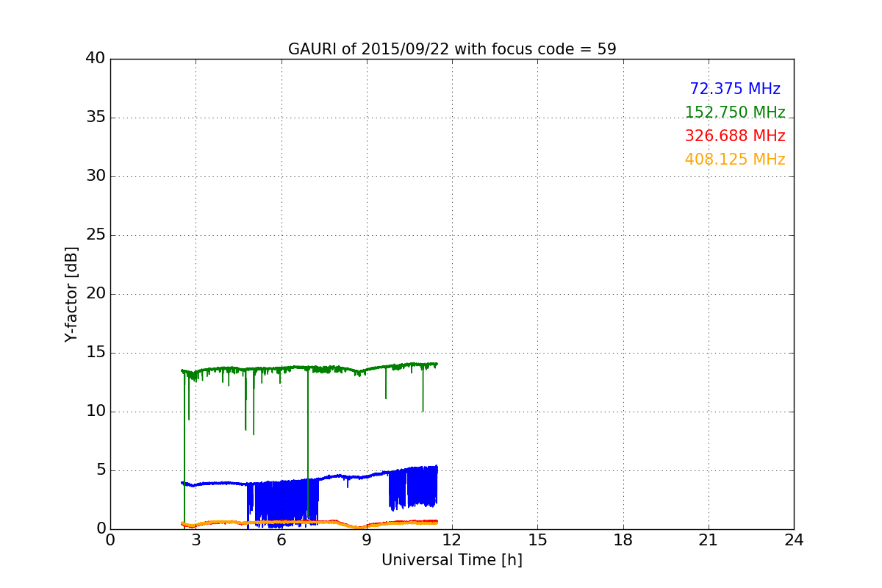Click the y-axis tick label 25

pyautogui.click(x=96, y=235)
